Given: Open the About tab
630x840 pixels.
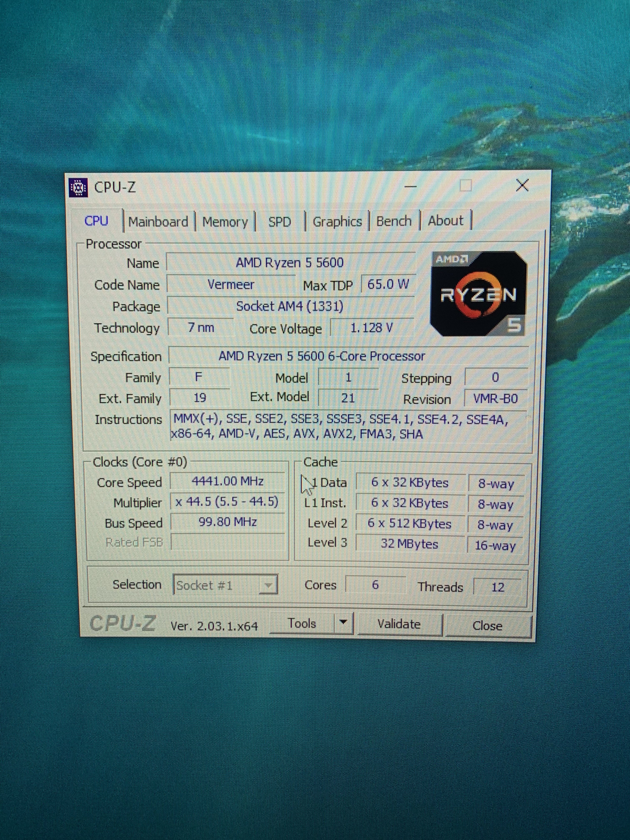Looking at the screenshot, I should 445,221.
